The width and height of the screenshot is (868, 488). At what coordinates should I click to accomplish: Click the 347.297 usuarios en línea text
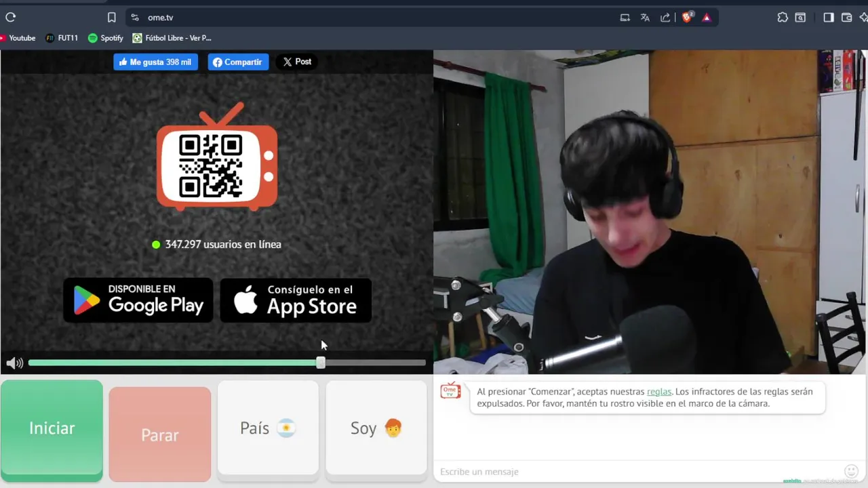pos(223,244)
